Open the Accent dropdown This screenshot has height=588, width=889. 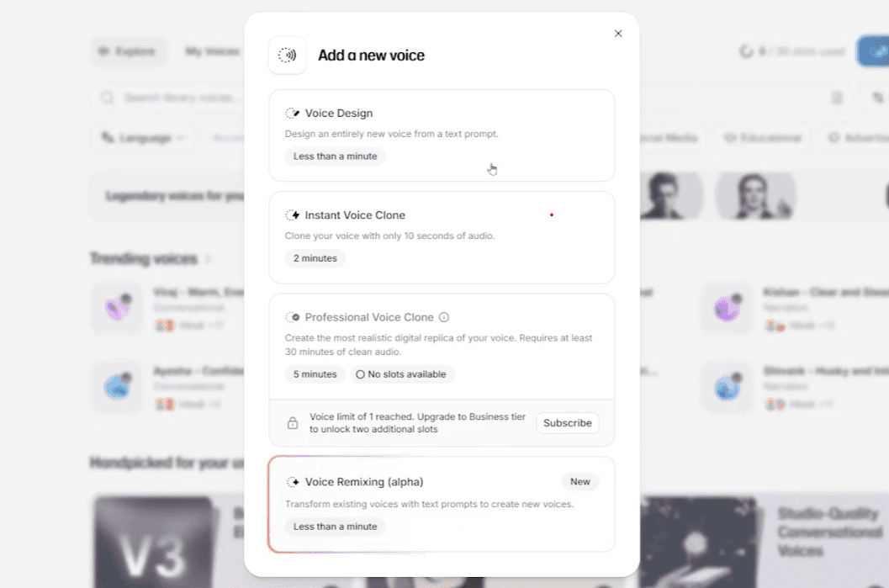(x=229, y=138)
